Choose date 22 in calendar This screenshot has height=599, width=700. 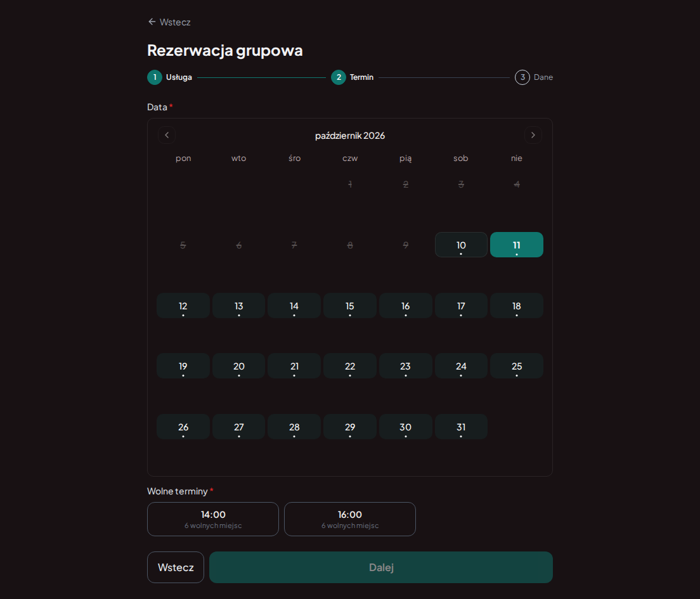350,366
